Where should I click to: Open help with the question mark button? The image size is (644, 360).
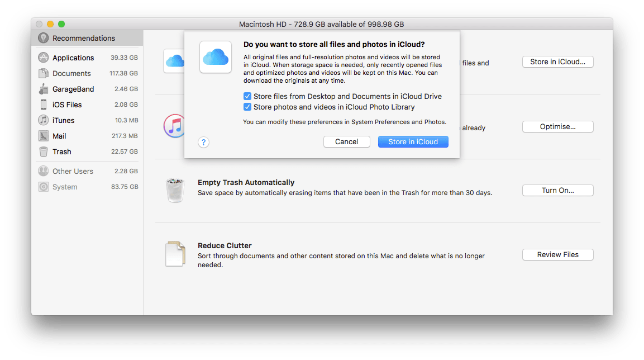coord(204,142)
